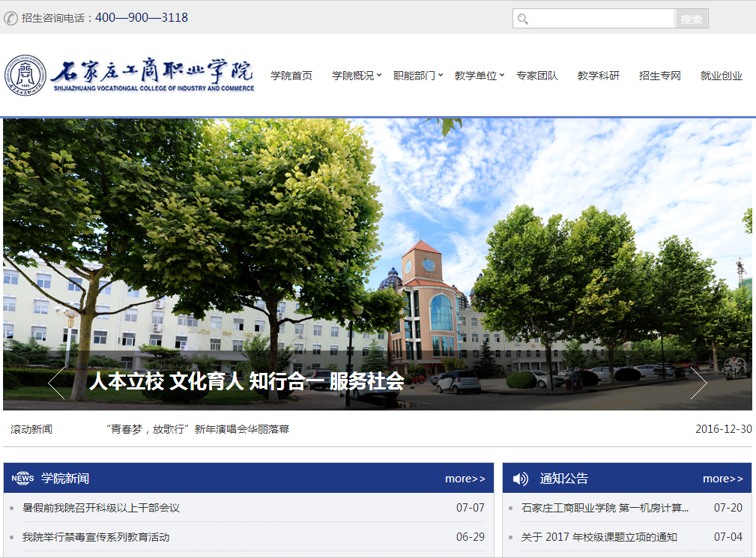Image resolution: width=756 pixels, height=558 pixels.
Task: Click the college logo emblem
Action: click(x=26, y=76)
